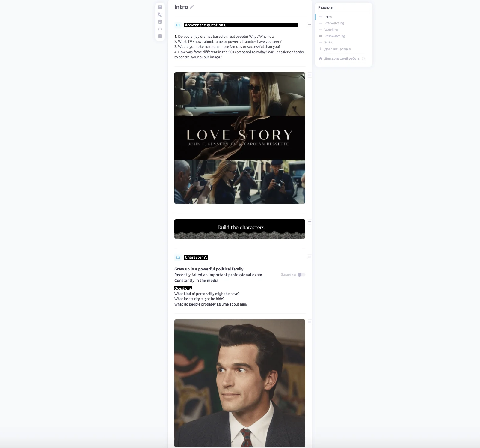Click 'What do people probably assume about him?'
Viewport: 480px width, 448px height.
211,304
